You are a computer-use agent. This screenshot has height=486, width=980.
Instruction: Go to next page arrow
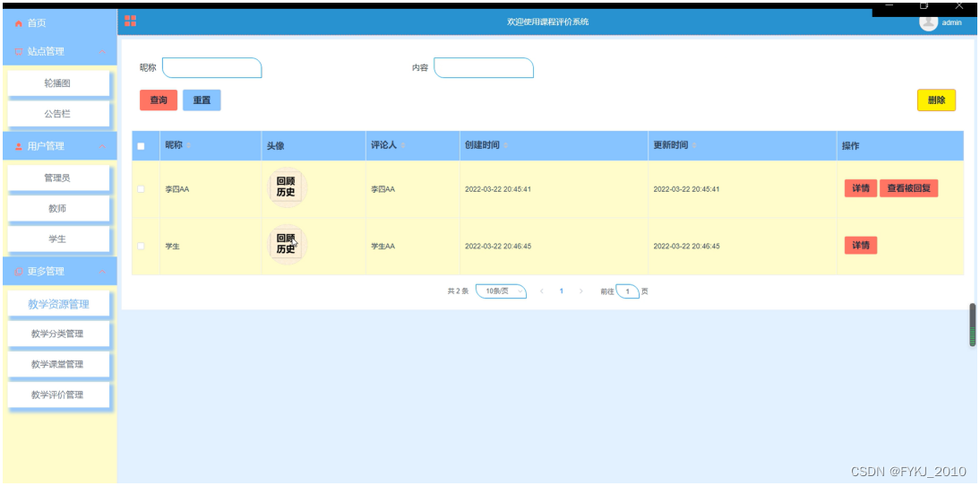tap(581, 291)
